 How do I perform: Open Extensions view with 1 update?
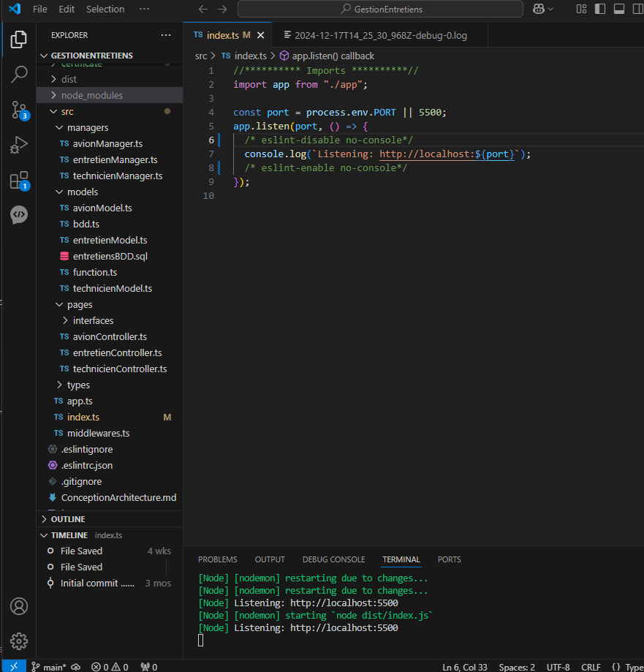[19, 181]
